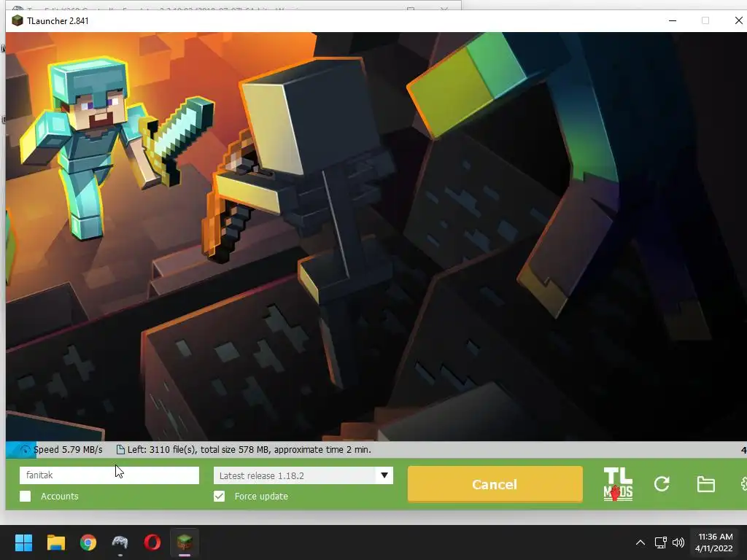
Task: Show hidden system tray icons
Action: click(640, 542)
